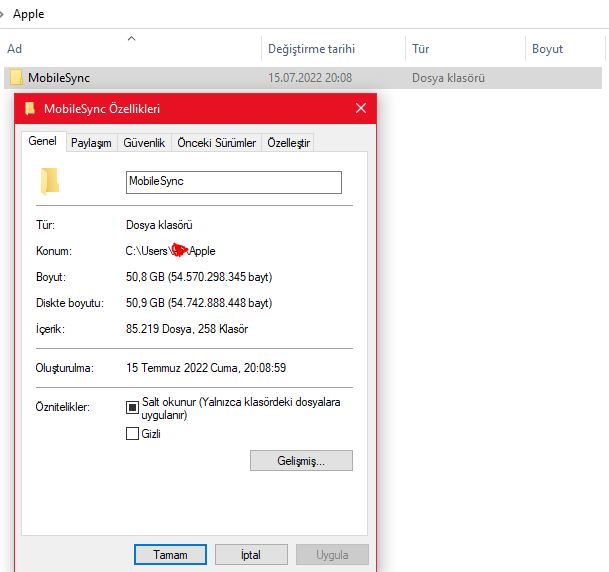Image resolution: width=609 pixels, height=572 pixels.
Task: Click the Tür value Dosya klasörü in dialog
Action: [x=159, y=225]
